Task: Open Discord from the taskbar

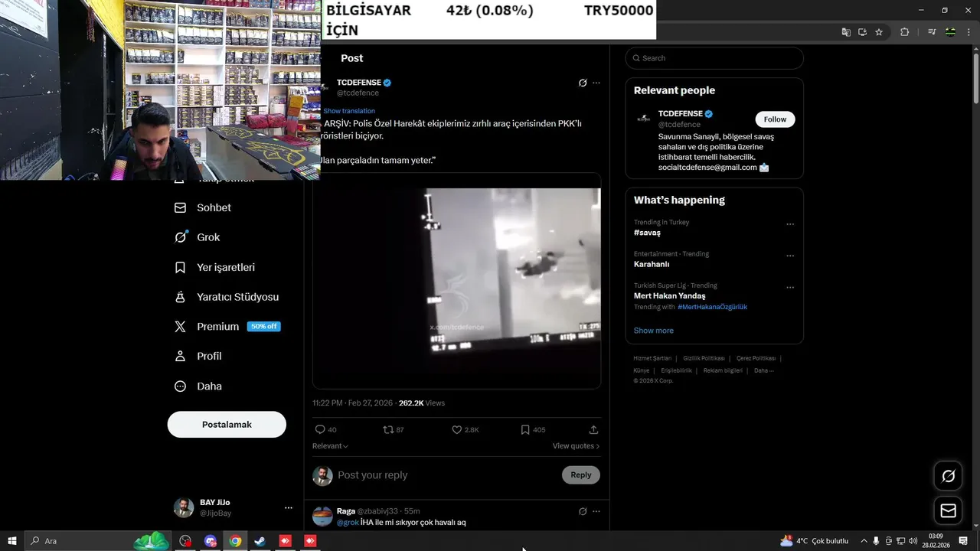Action: (210, 541)
